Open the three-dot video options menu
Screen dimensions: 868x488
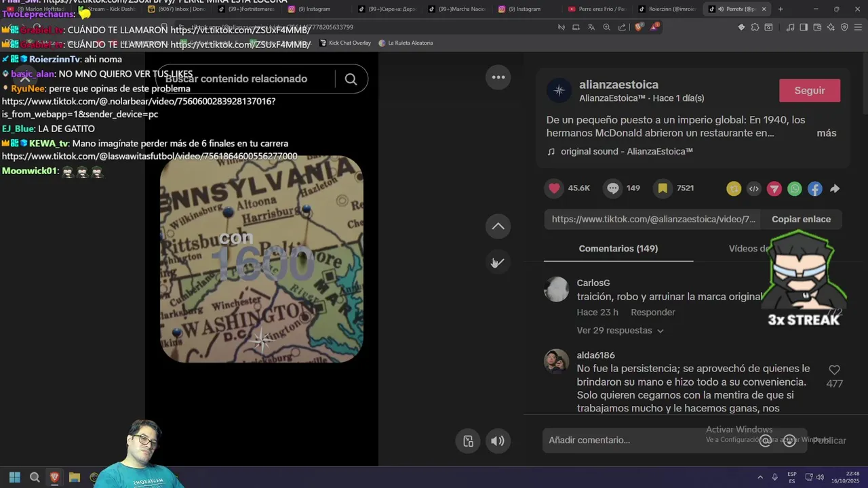(x=498, y=77)
